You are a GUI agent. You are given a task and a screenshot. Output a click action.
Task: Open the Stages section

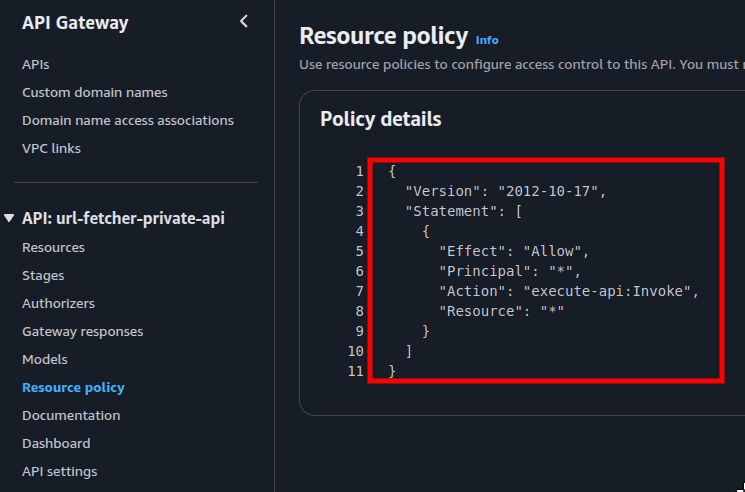tap(43, 276)
